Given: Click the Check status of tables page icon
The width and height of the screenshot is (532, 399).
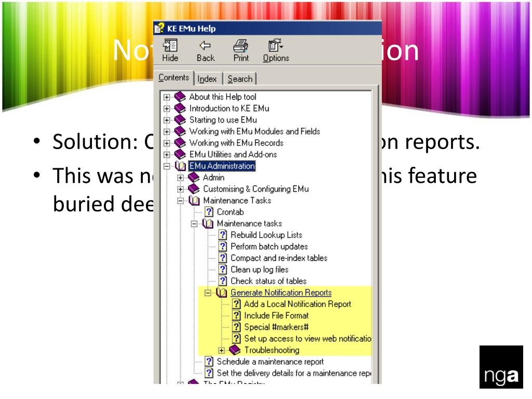Looking at the screenshot, I should (223, 281).
